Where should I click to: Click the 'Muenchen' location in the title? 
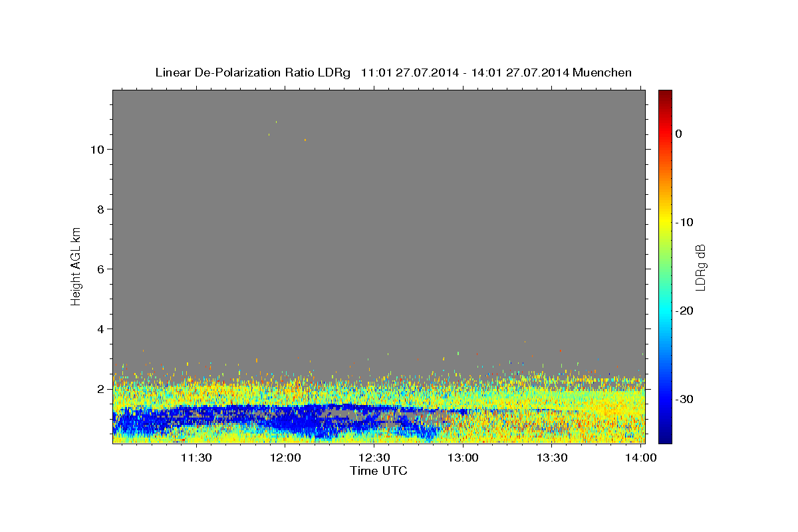[602, 72]
